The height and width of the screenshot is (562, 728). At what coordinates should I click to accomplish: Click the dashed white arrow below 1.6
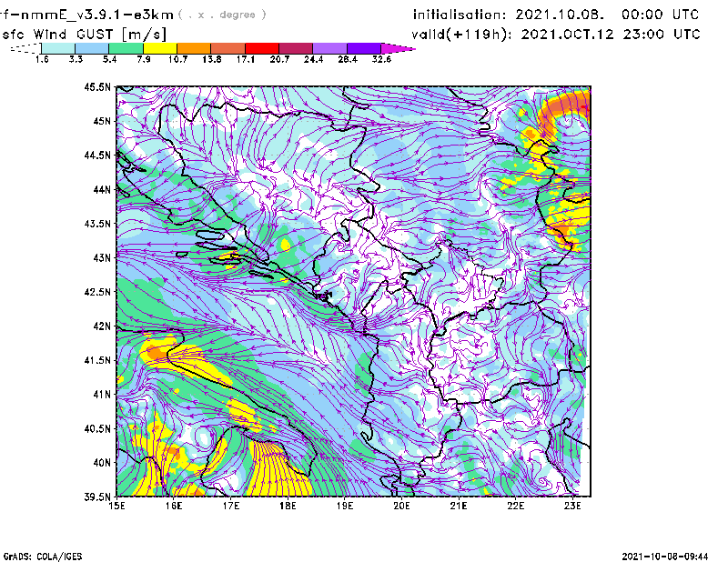point(25,48)
